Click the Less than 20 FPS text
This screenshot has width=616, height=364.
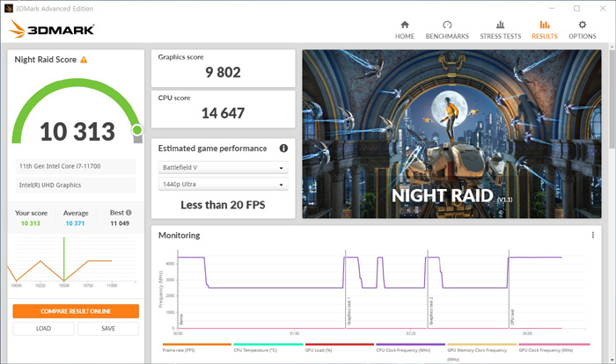pos(223,205)
